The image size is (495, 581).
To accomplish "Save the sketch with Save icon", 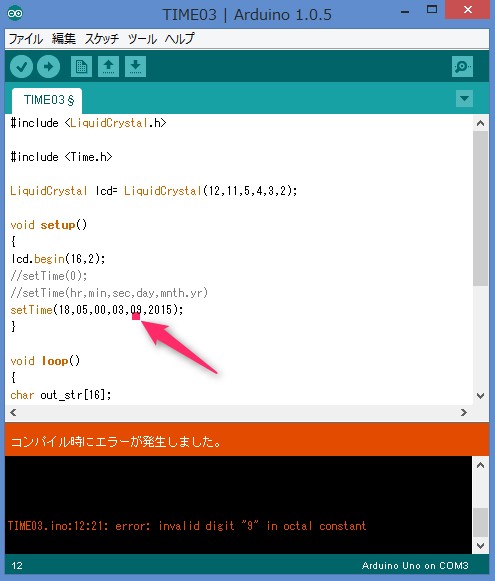I will (136, 67).
